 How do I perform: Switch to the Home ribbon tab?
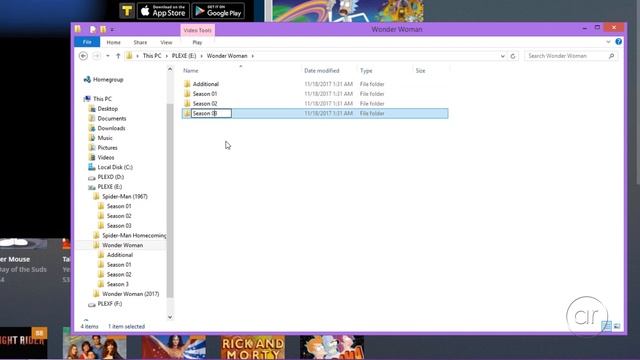click(x=113, y=42)
